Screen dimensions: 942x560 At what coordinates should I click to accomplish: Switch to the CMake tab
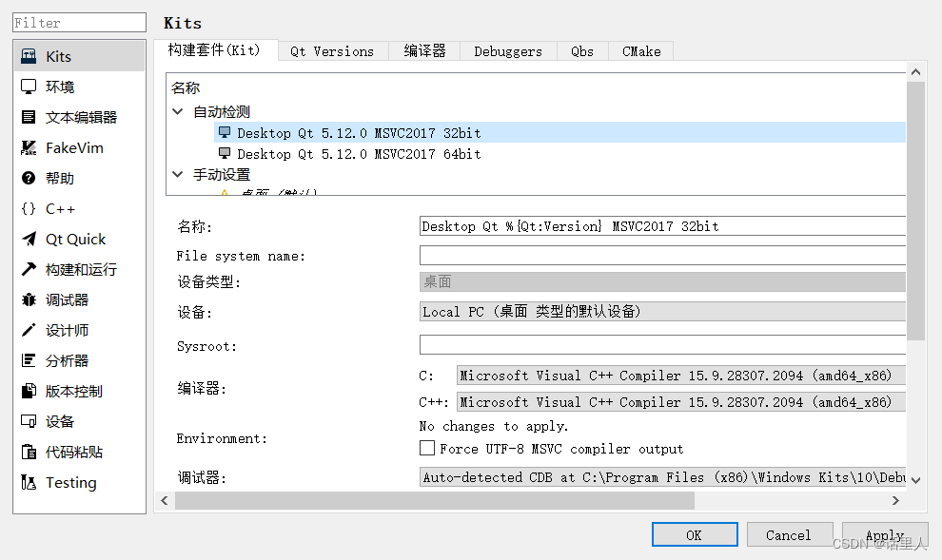click(640, 51)
